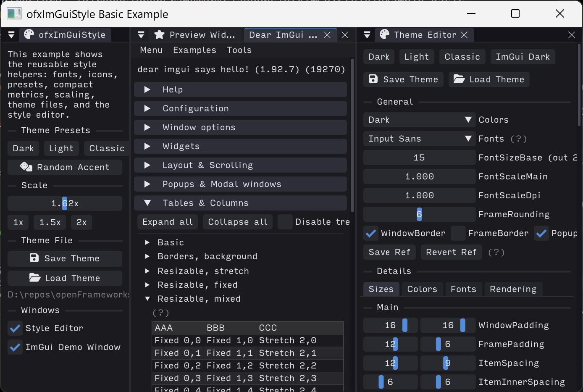
Task: Close the Theme Editor tab with its X
Action: 464,35
